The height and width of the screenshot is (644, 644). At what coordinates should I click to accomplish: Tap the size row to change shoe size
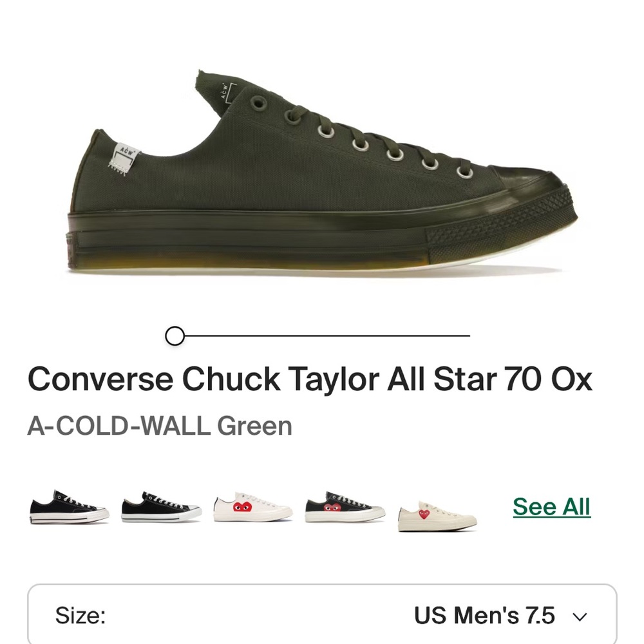pos(322,617)
